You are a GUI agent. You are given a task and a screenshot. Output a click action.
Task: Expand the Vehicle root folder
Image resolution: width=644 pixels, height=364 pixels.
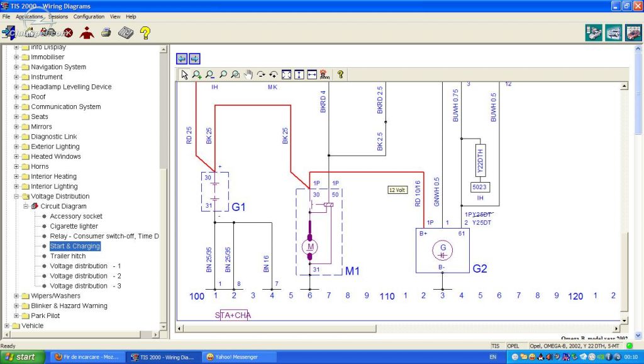7,326
